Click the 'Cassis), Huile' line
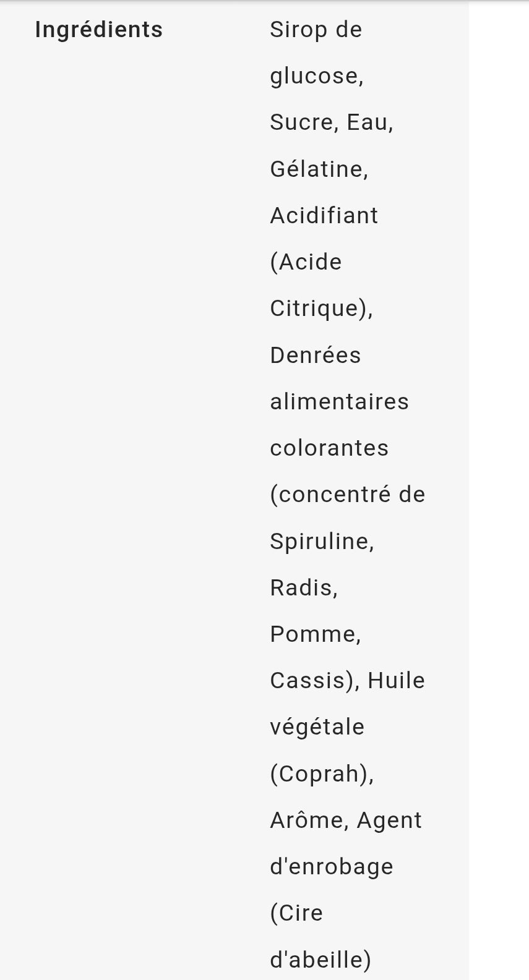The height and width of the screenshot is (980, 529). point(347,681)
